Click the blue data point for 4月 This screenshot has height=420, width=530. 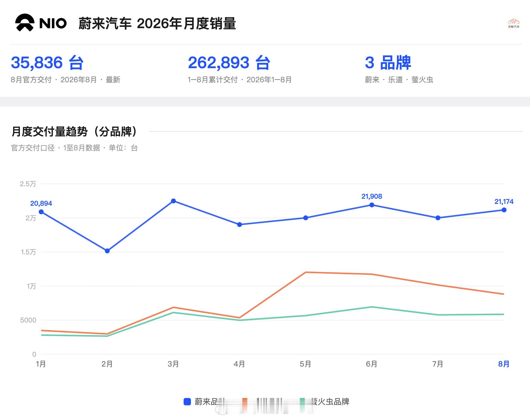click(240, 224)
